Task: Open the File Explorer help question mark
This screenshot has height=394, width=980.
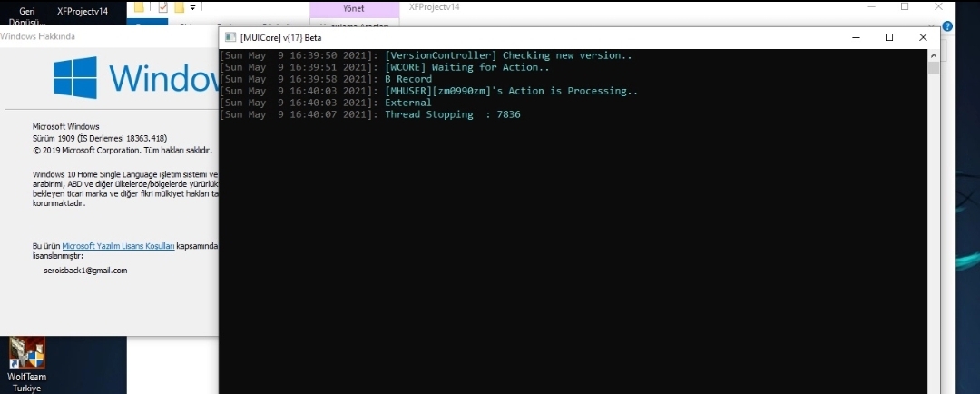Action: [947, 26]
